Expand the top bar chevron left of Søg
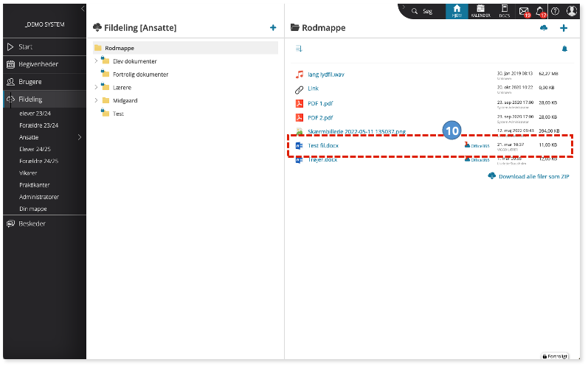The width and height of the screenshot is (588, 368). (x=404, y=7)
